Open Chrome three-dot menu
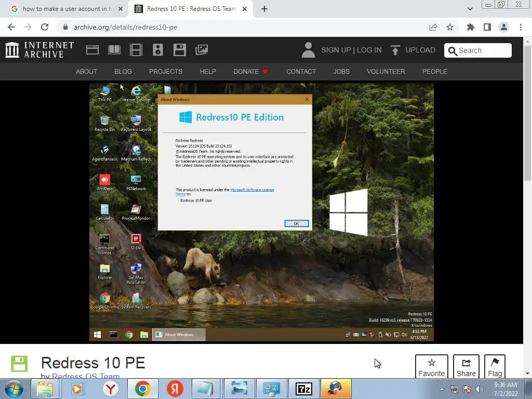The width and height of the screenshot is (532, 399). [x=521, y=27]
